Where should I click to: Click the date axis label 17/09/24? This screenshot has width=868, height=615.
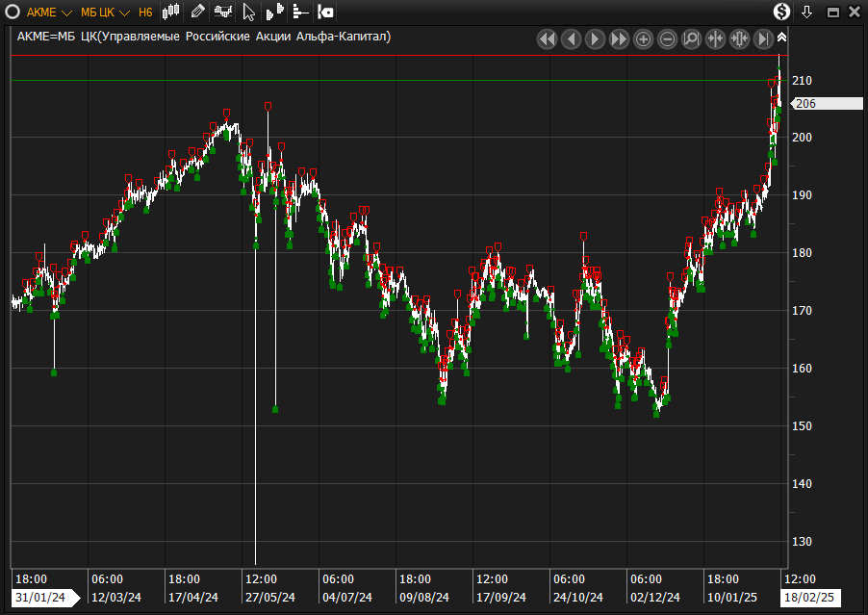coord(501,598)
